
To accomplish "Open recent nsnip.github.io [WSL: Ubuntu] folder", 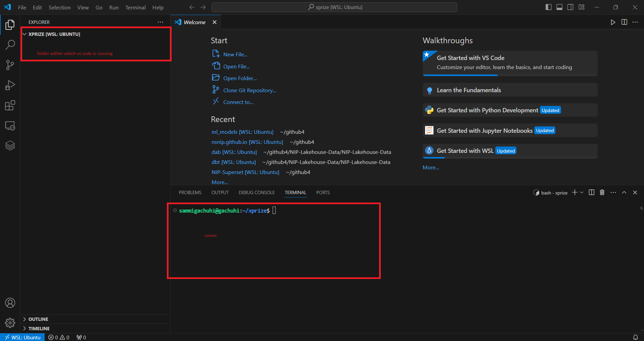I will coord(247,142).
